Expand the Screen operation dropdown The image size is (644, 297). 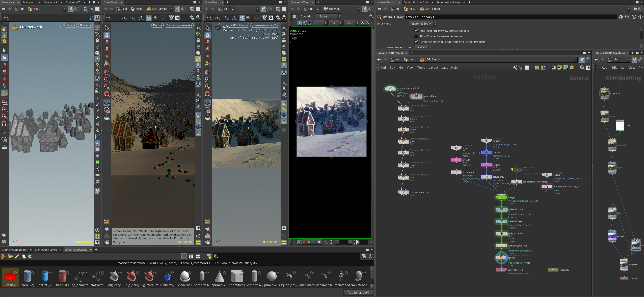click(329, 16)
